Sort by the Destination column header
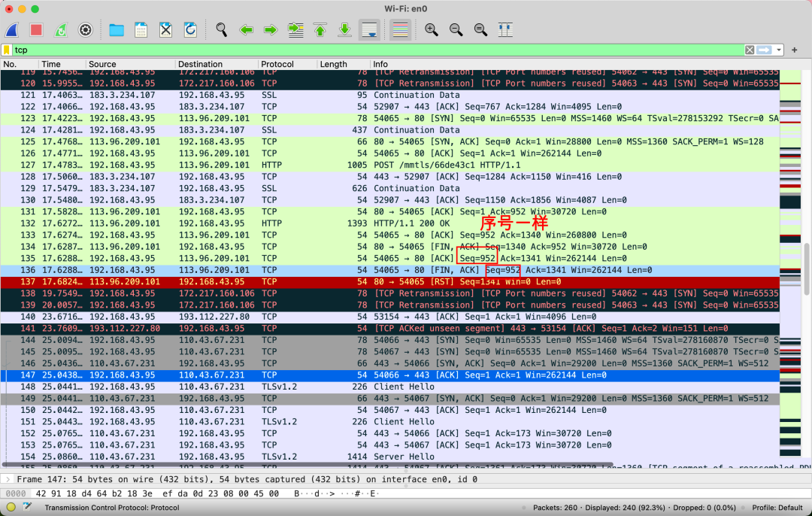Image resolution: width=812 pixels, height=516 pixels. pos(217,64)
